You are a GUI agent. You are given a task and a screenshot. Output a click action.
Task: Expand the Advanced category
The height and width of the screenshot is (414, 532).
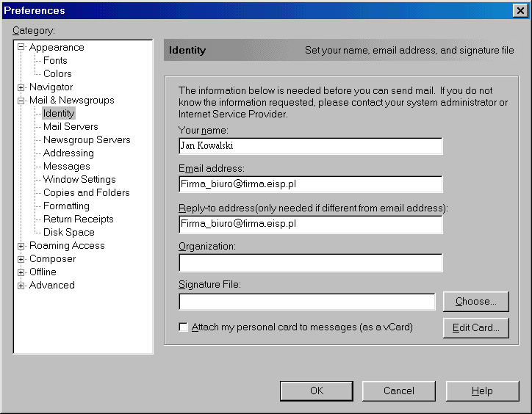(x=21, y=286)
